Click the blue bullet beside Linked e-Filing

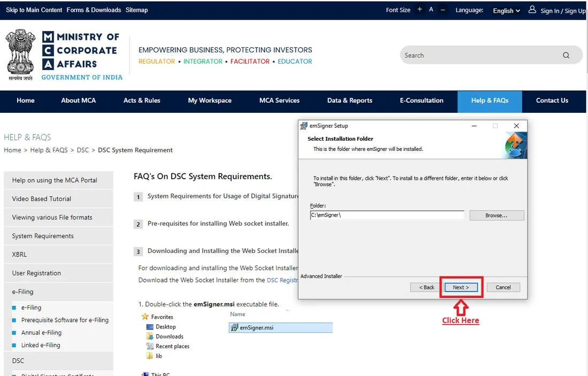(14, 345)
